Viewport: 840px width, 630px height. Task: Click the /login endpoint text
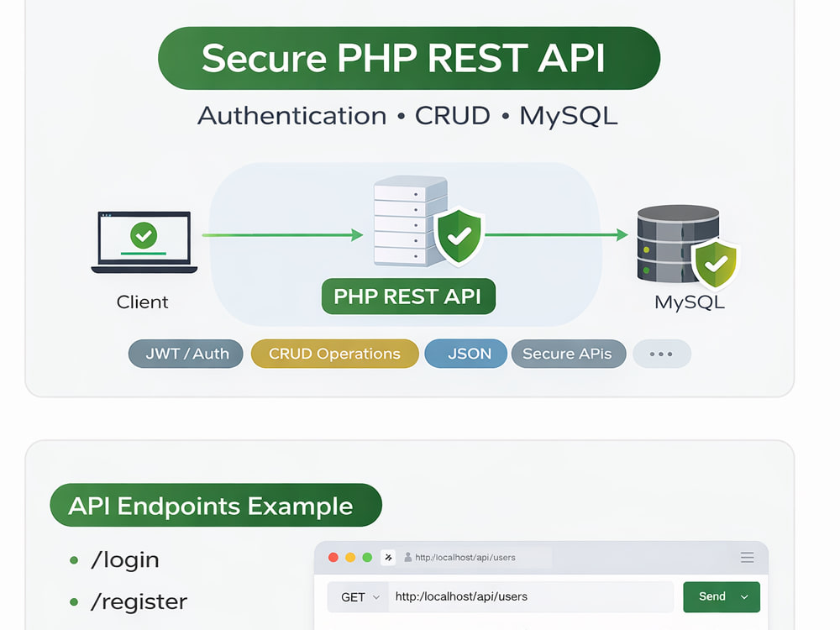click(125, 560)
